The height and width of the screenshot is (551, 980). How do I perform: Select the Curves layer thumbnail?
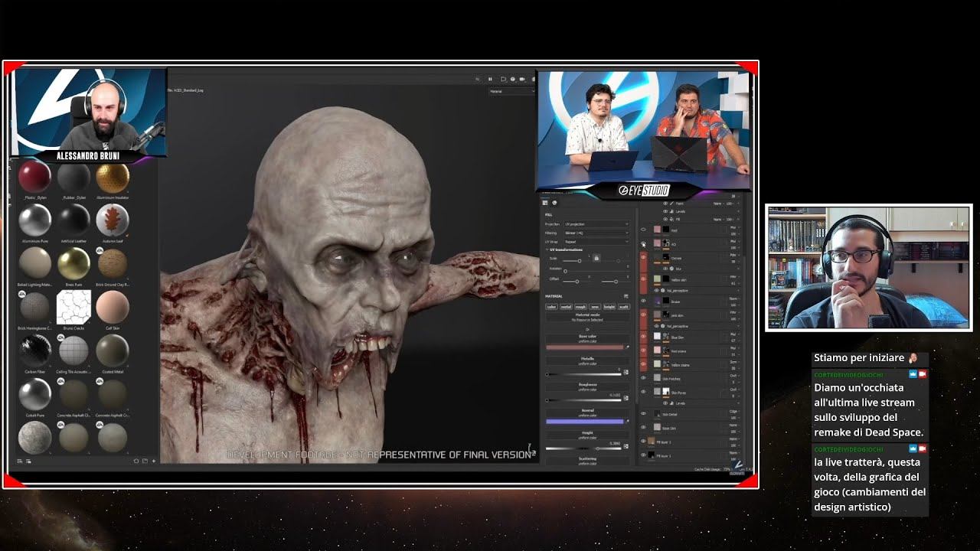(x=657, y=257)
